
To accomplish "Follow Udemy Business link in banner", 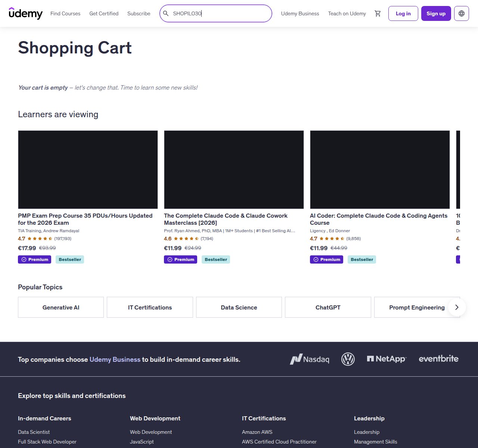I will point(115,360).
